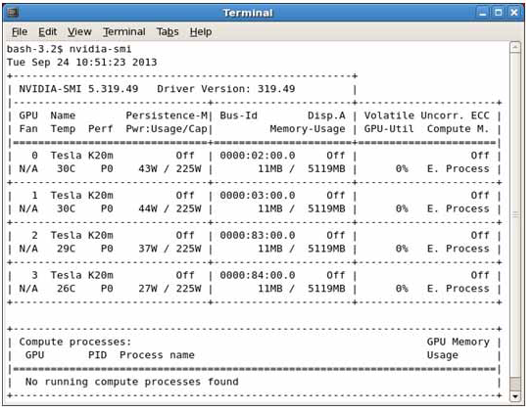Click 'Volatile Uncorr. ECC' header text

(427, 115)
